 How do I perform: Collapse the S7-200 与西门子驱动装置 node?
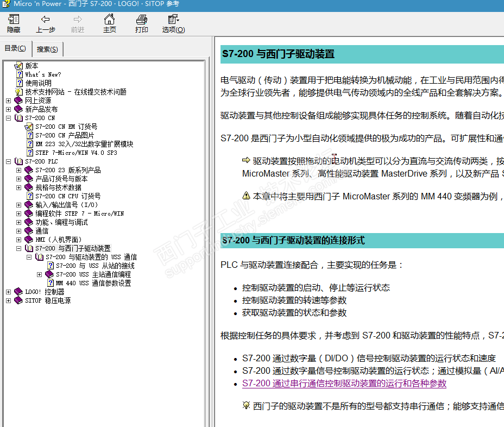(x=18, y=248)
